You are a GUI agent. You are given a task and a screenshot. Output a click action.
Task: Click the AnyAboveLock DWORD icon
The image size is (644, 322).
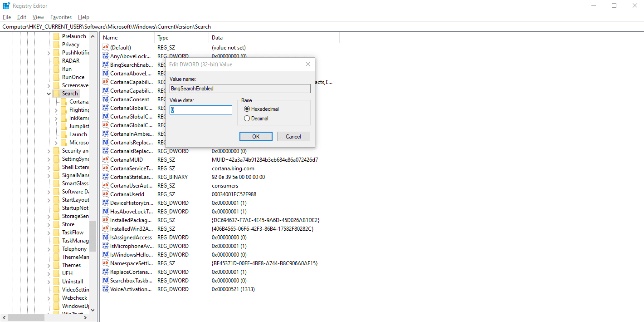(105, 56)
